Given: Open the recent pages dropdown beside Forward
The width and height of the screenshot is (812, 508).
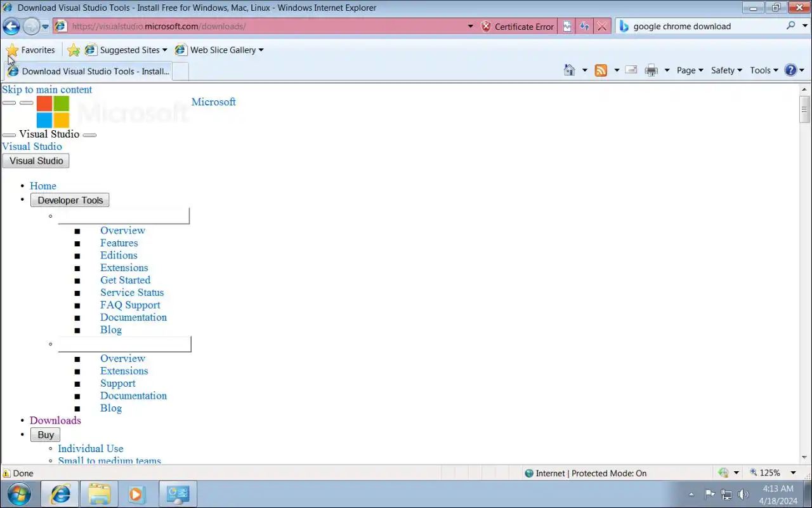Looking at the screenshot, I should [x=45, y=27].
